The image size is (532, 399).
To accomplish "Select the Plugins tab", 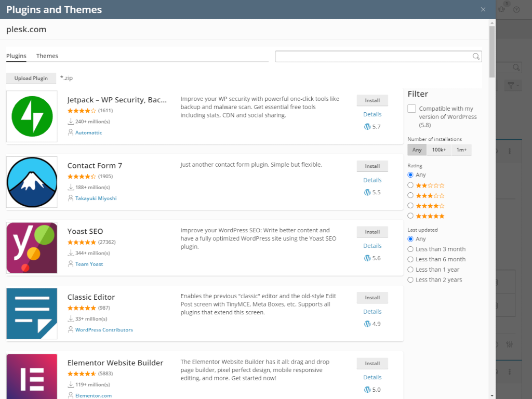I will tap(16, 56).
